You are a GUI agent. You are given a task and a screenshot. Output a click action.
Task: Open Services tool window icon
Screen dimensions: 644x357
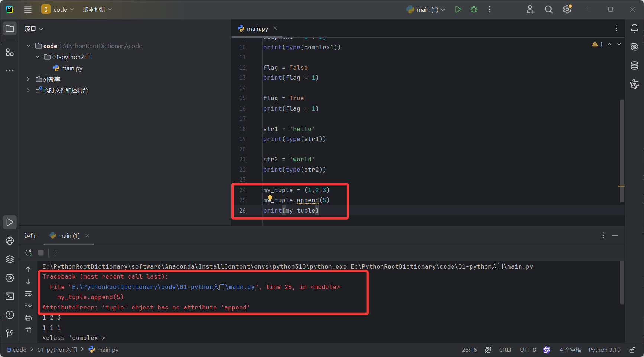point(10,278)
